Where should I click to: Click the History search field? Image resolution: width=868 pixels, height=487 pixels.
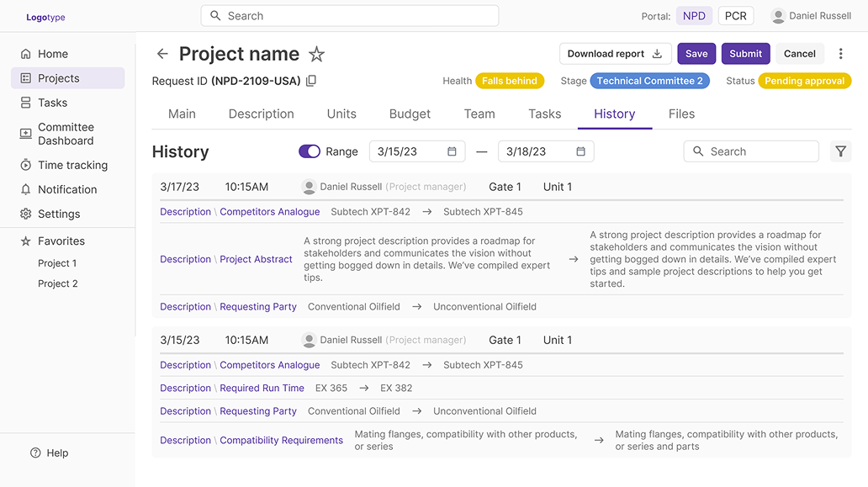751,151
